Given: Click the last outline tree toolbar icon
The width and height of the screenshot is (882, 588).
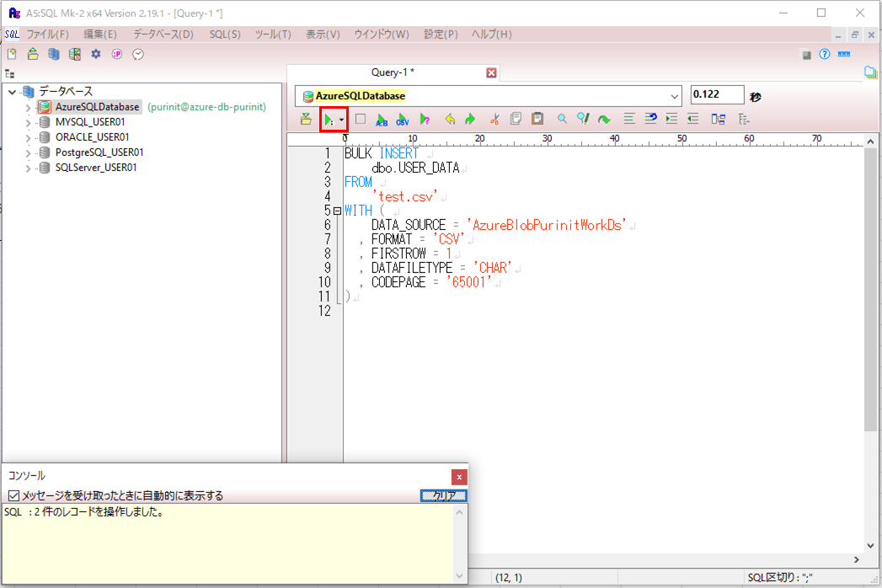Looking at the screenshot, I should [x=744, y=119].
